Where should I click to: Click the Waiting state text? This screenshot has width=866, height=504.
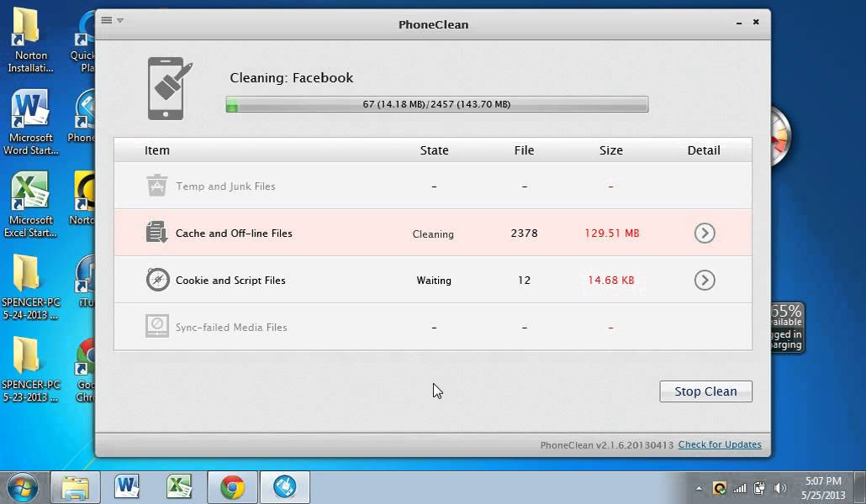pyautogui.click(x=434, y=281)
